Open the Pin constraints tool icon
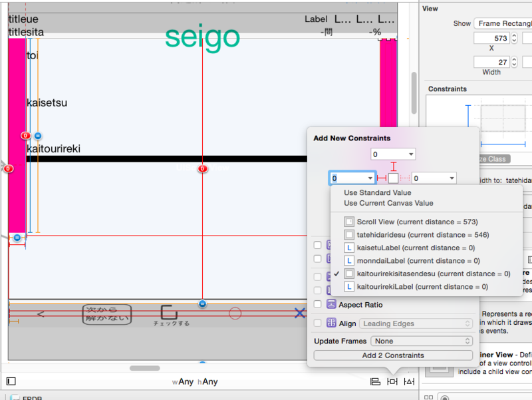The image size is (532, 400). [392, 381]
